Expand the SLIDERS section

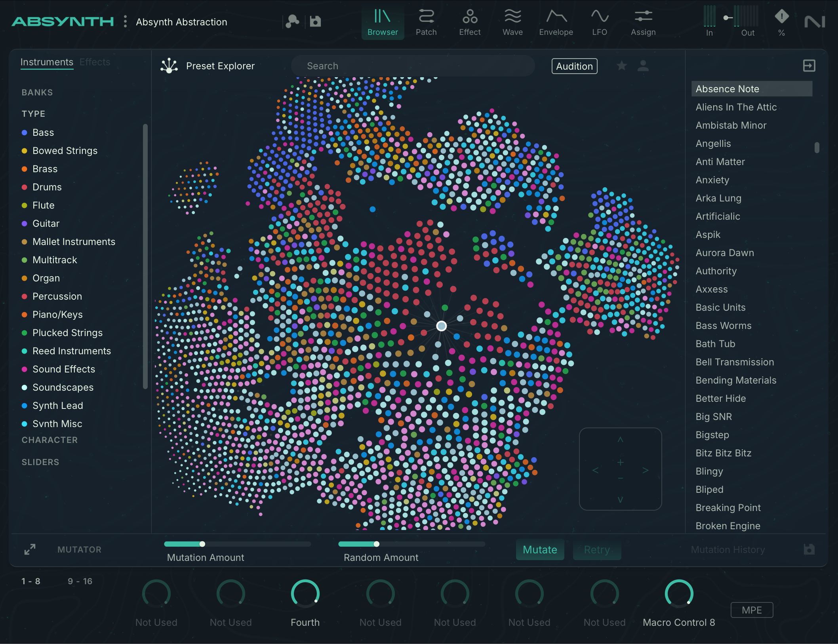[x=40, y=462]
